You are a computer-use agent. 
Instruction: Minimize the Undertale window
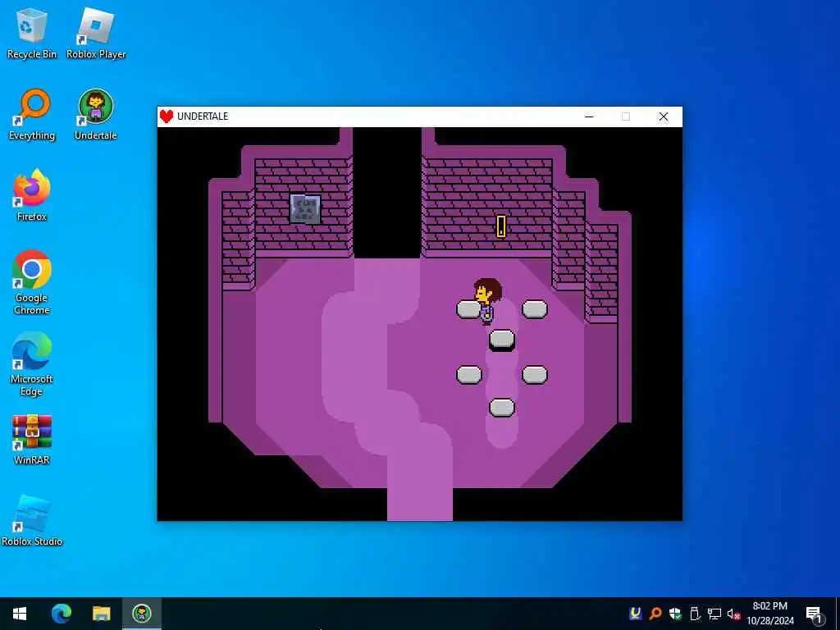point(589,116)
